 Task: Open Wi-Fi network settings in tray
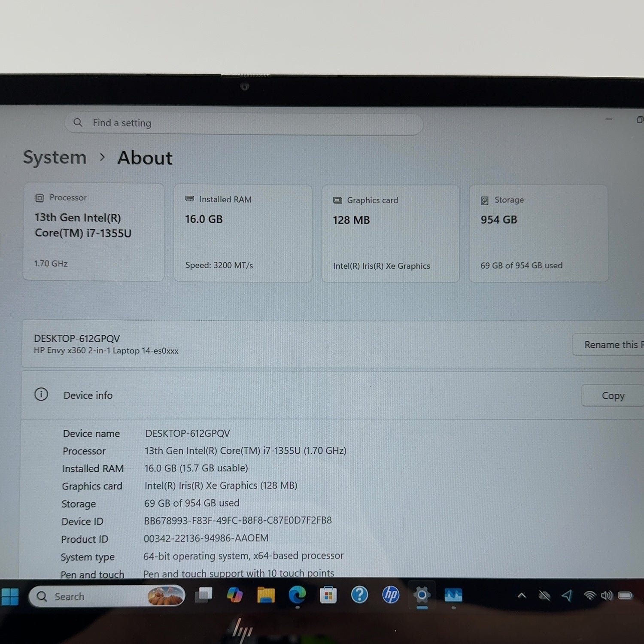tap(590, 595)
